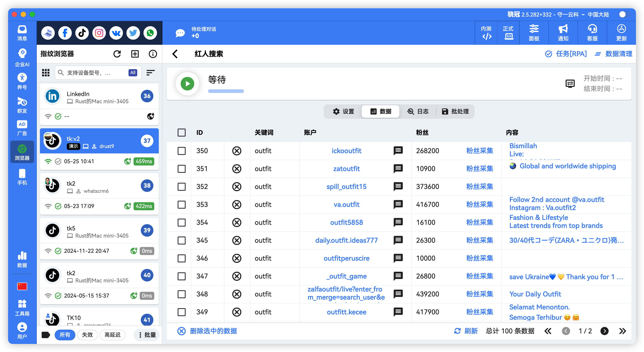Viewport: 644px width, 352px height.
Task: Open 客服 customer support
Action: coord(592,33)
